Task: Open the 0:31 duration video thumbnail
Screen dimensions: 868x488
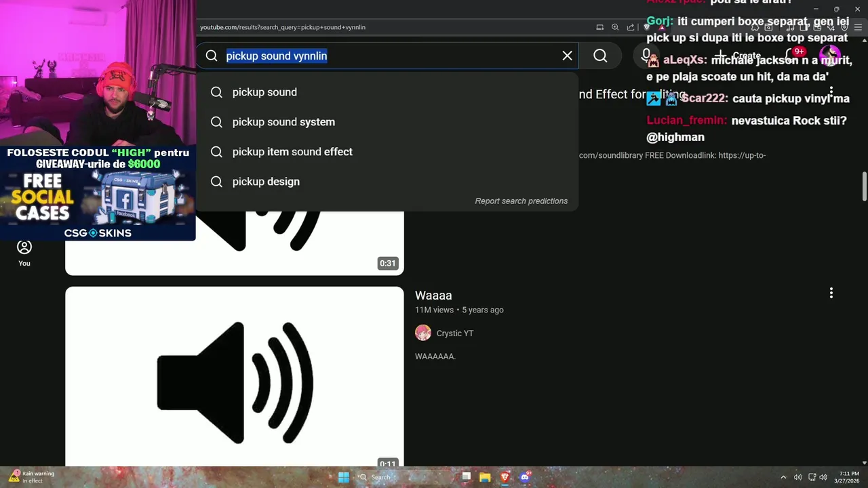Action: click(x=235, y=243)
